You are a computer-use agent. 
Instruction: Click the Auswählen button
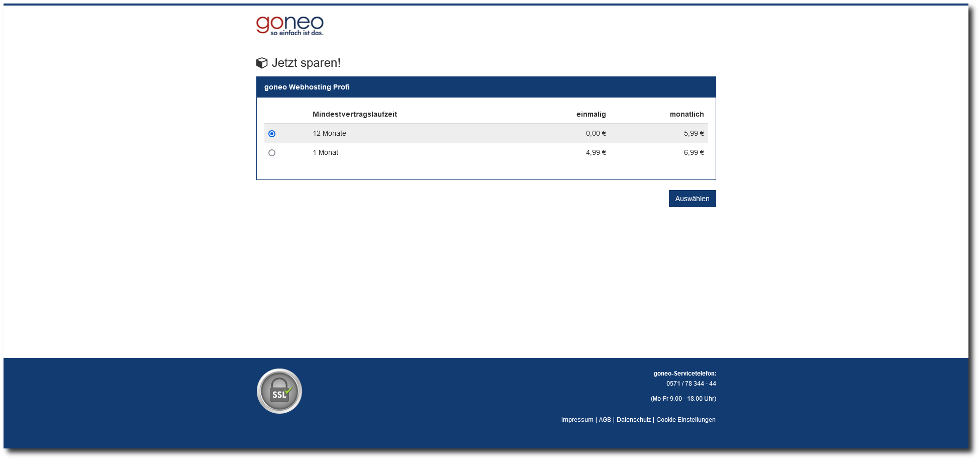click(692, 199)
